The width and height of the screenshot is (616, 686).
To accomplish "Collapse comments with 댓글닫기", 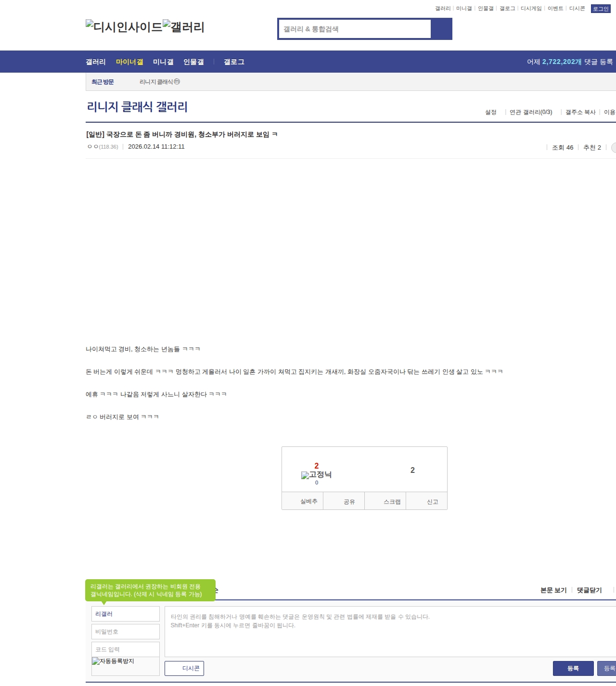I will (590, 590).
